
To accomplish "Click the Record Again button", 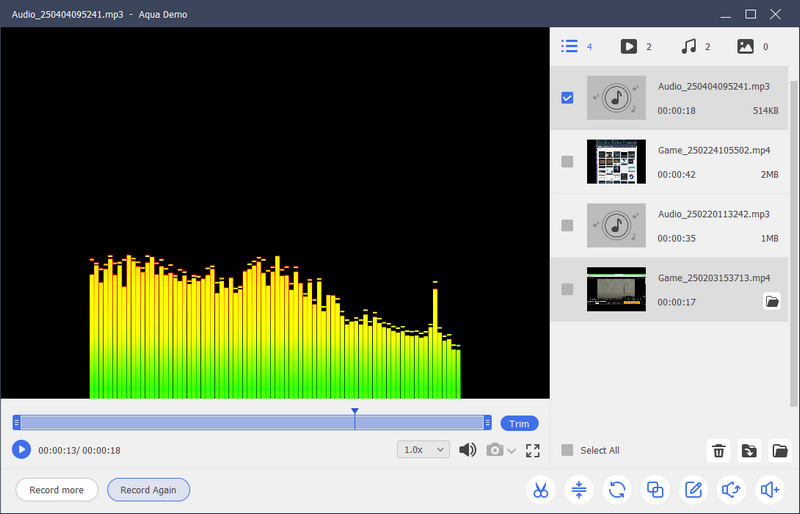I will click(x=148, y=489).
